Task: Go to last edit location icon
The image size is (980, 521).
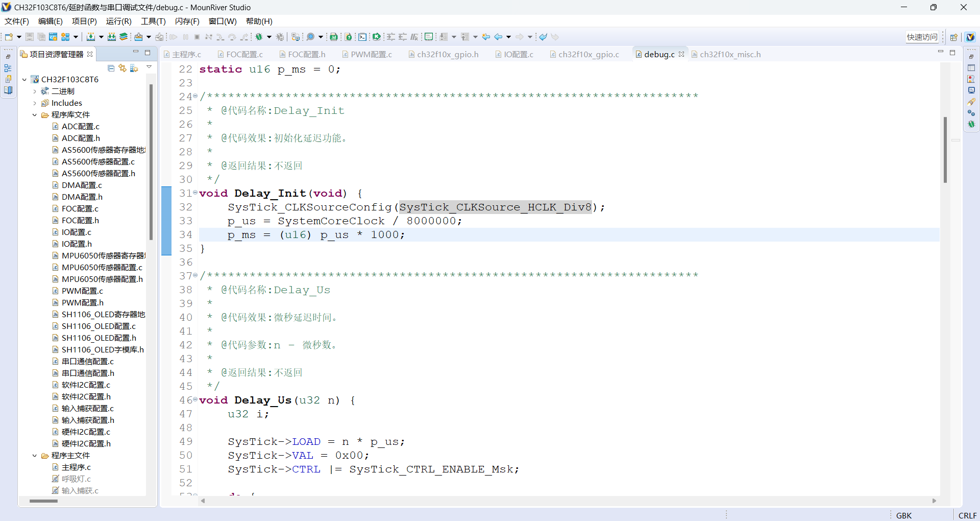Action: pyautogui.click(x=486, y=37)
